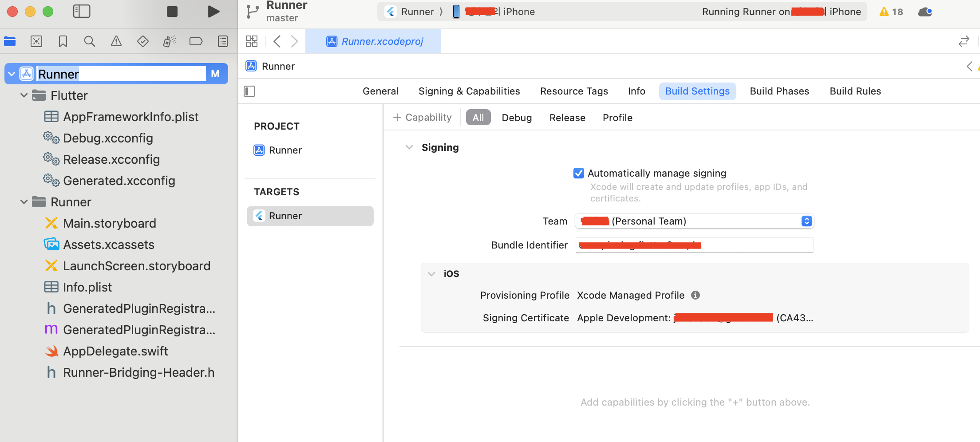Collapse the Signing section
The height and width of the screenshot is (442, 980).
(409, 147)
